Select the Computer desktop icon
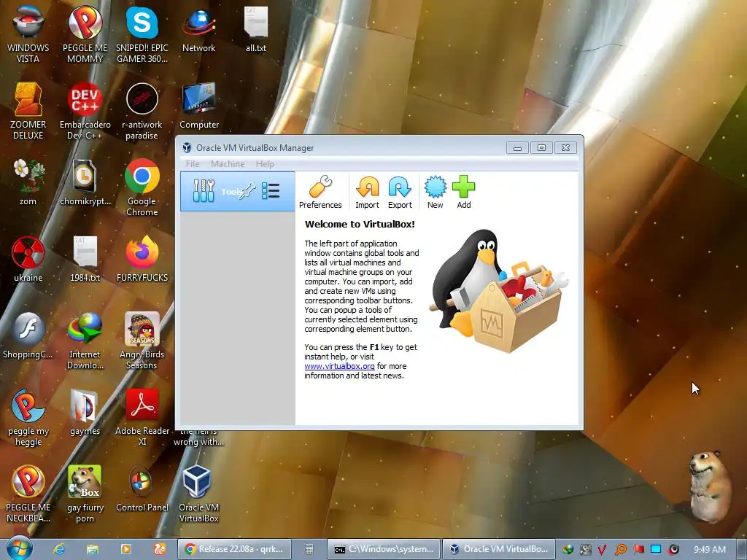This screenshot has height=560, width=747. 198,106
